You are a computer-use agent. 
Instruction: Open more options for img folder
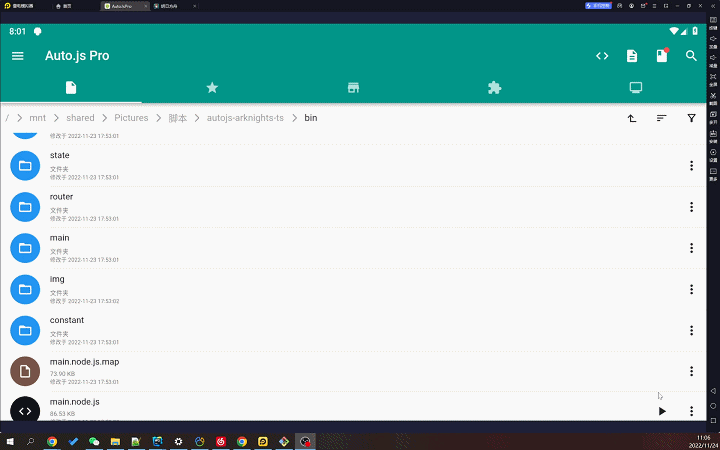(691, 289)
